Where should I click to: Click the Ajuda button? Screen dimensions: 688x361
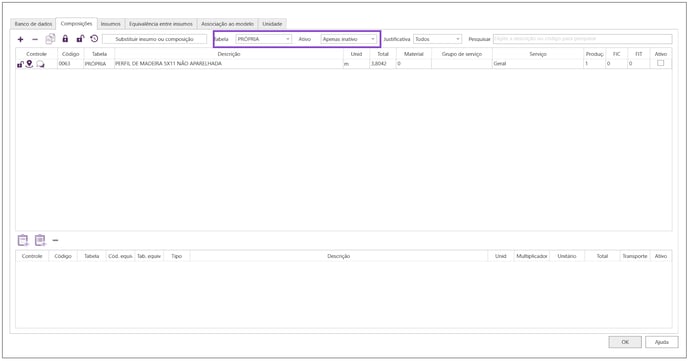[662, 342]
